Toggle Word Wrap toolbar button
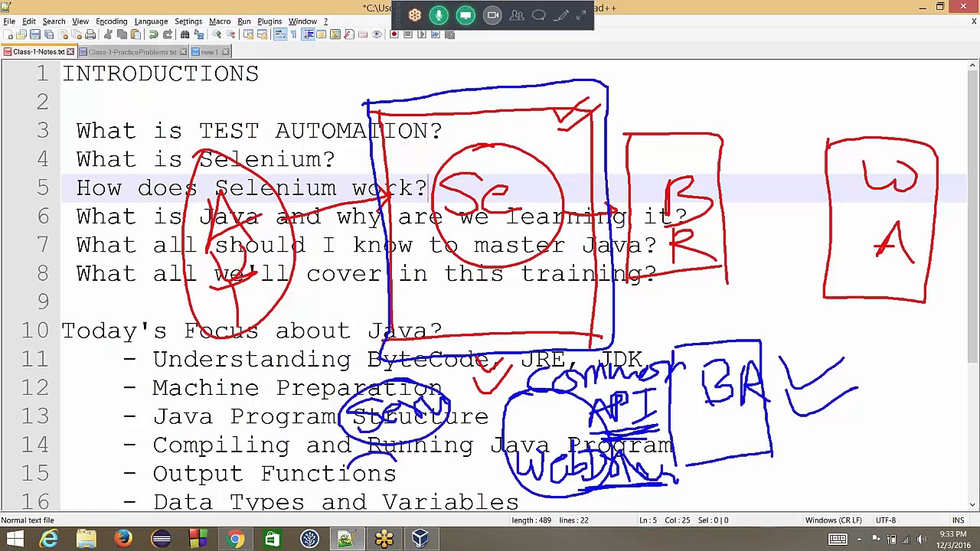The width and height of the screenshot is (980, 551). point(280,34)
